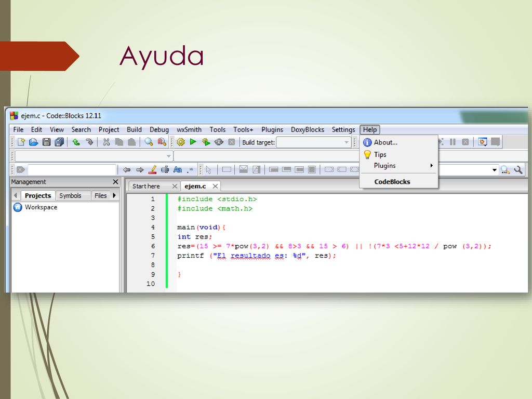
Task: Open the Project menu
Action: [109, 129]
